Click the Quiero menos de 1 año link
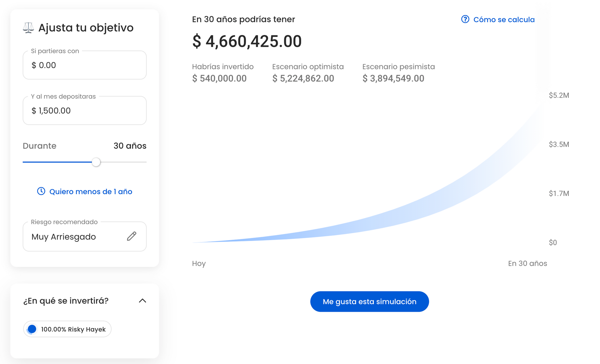600x364 pixels. 91,192
